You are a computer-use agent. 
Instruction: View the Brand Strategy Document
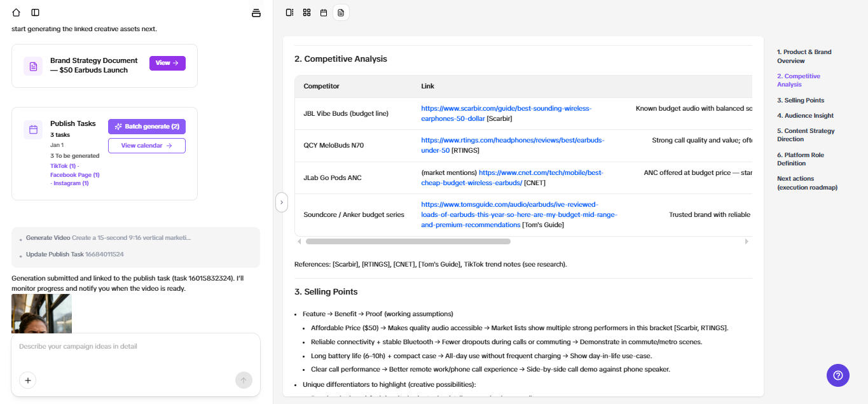(x=167, y=63)
